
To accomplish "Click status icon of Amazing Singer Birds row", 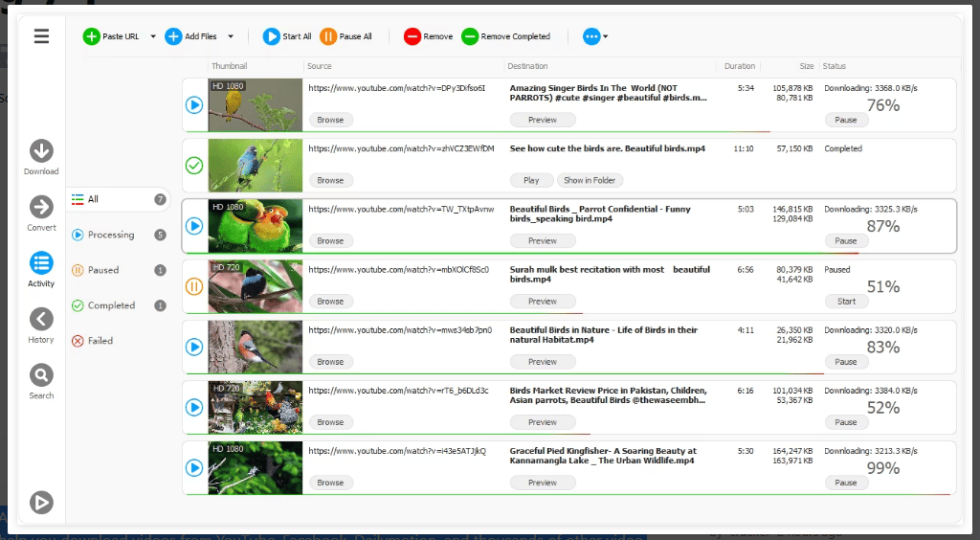I will tap(194, 105).
